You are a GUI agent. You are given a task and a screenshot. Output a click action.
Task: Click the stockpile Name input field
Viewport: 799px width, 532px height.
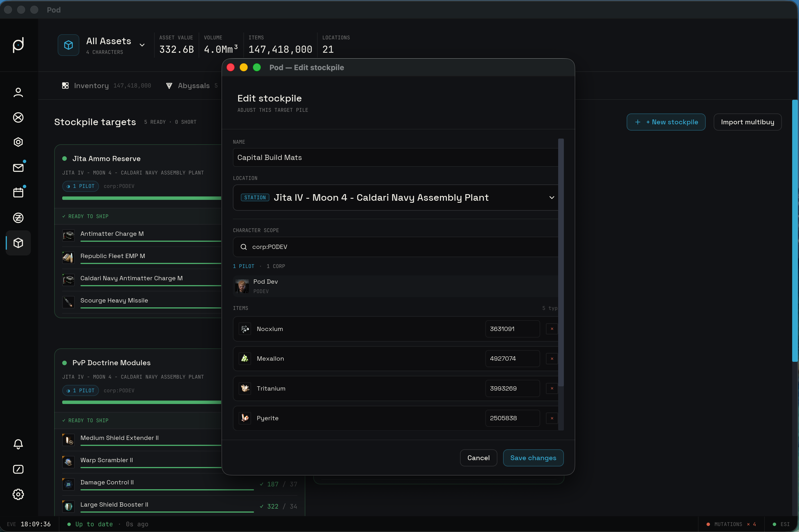coord(396,157)
